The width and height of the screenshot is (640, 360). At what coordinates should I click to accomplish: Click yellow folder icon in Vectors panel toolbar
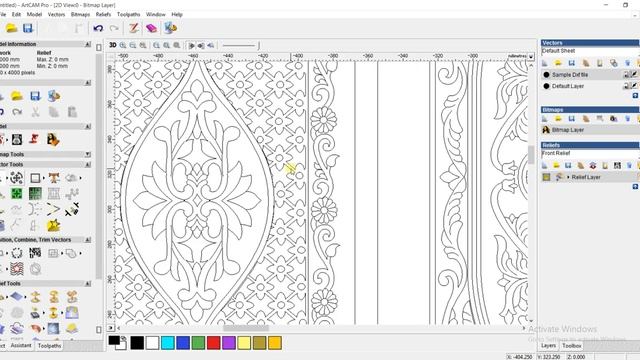coord(558,63)
